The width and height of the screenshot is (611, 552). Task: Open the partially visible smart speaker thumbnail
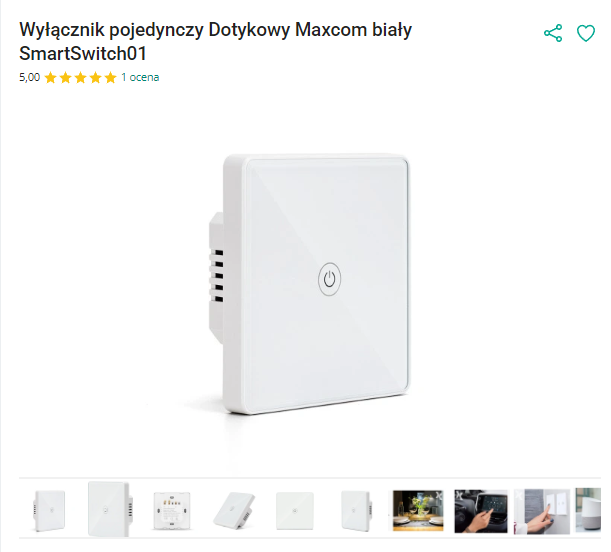(588, 510)
